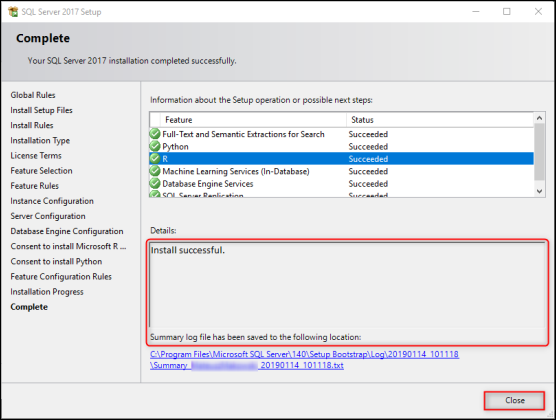Open the Setup Bootstrap log folder link

point(304,354)
